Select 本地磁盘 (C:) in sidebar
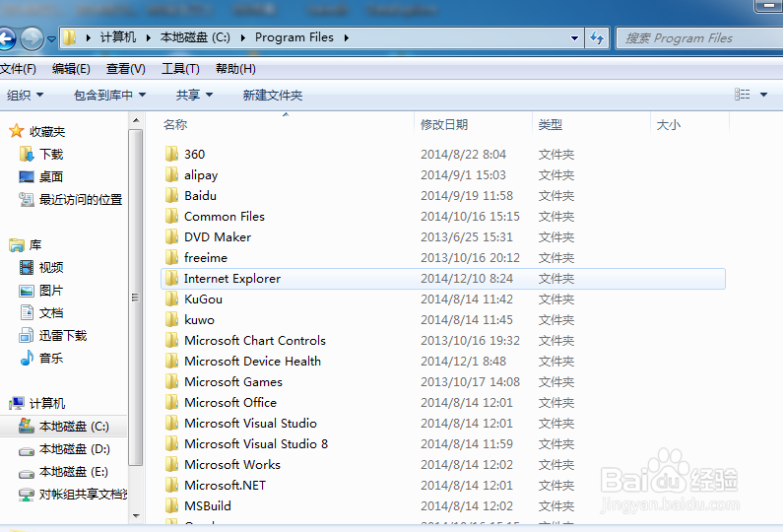This screenshot has height=532, width=783. 74,427
